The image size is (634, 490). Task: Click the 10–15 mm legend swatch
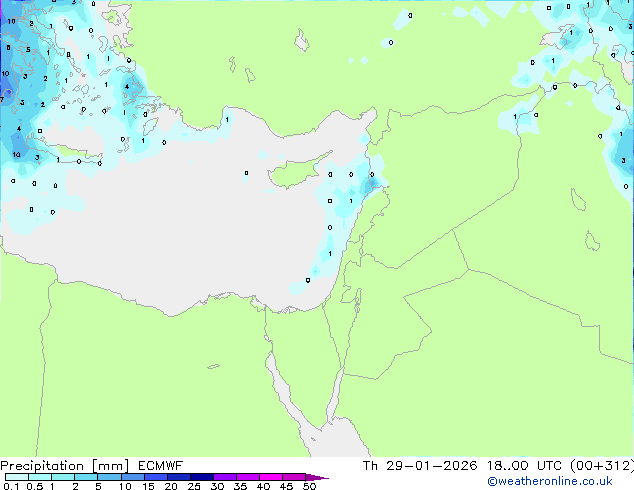(133, 477)
